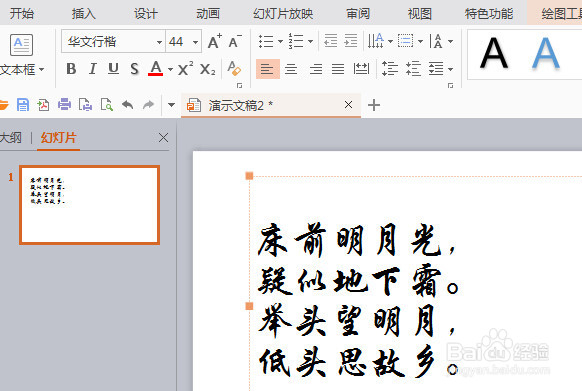Select the black A text style preset
582x391 pixels.
[x=494, y=53]
